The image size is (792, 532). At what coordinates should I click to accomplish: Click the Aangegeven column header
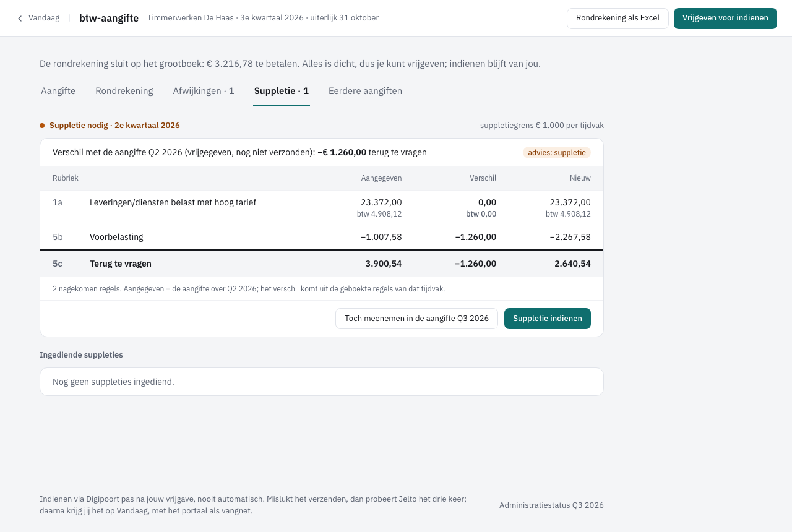(382, 178)
